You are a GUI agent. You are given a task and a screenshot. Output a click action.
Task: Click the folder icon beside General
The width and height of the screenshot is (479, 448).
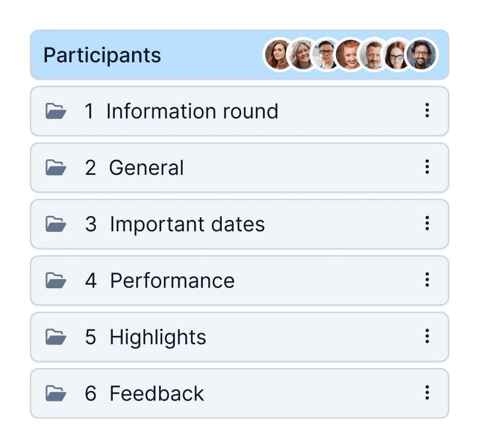point(56,168)
